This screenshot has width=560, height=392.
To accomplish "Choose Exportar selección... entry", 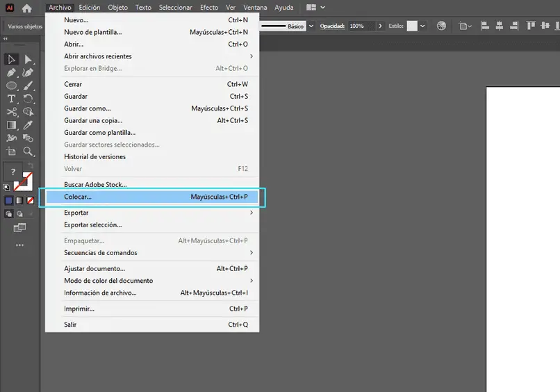I will [x=152, y=224].
